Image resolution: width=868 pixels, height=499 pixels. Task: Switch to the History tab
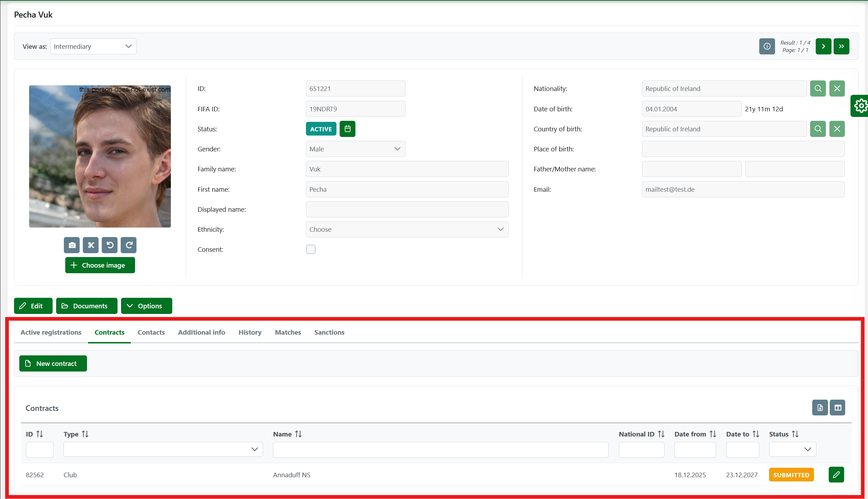pyautogui.click(x=250, y=332)
